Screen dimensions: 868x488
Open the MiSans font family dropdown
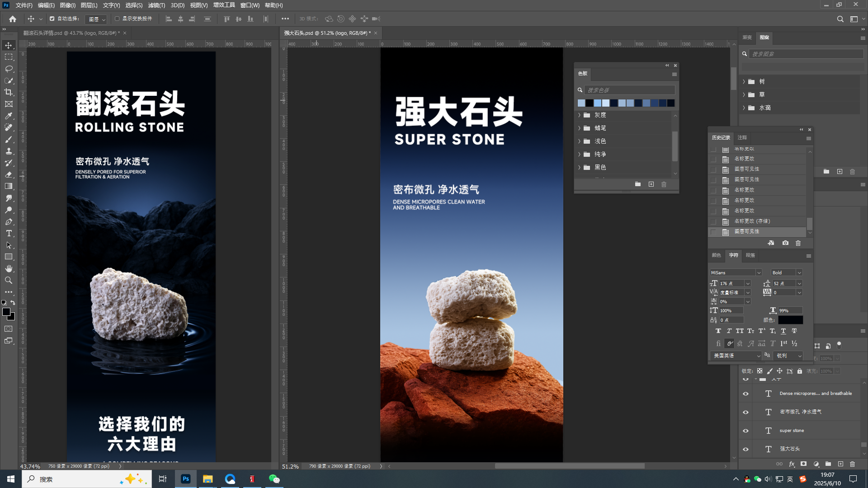pos(759,272)
